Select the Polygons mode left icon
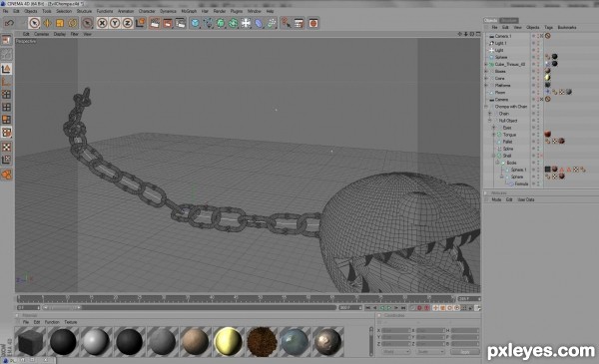 tap(7, 120)
